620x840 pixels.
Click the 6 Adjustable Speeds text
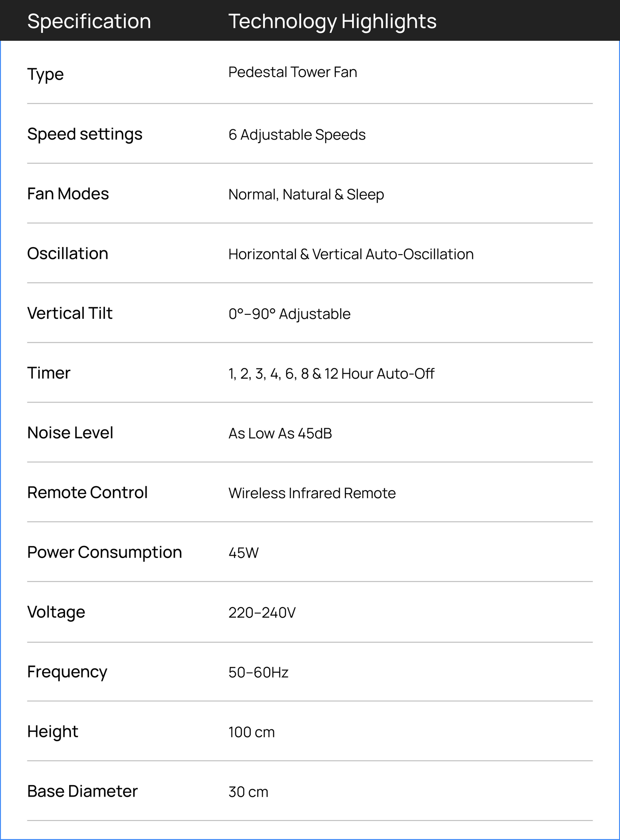point(297,135)
